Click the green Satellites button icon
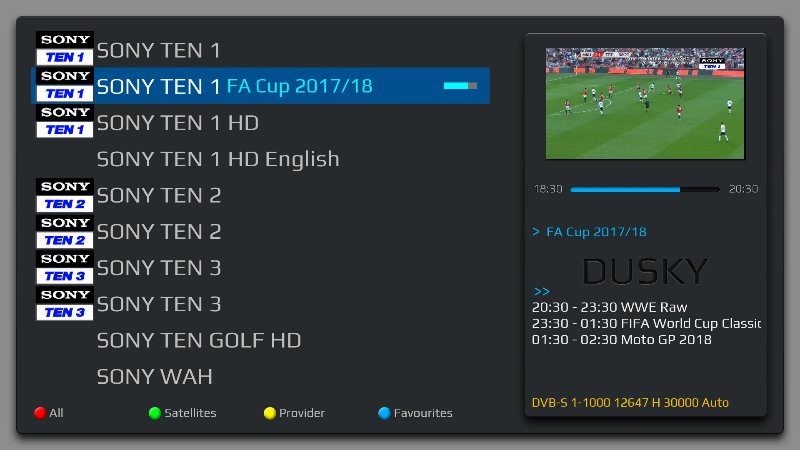Image resolution: width=800 pixels, height=450 pixels. [155, 413]
